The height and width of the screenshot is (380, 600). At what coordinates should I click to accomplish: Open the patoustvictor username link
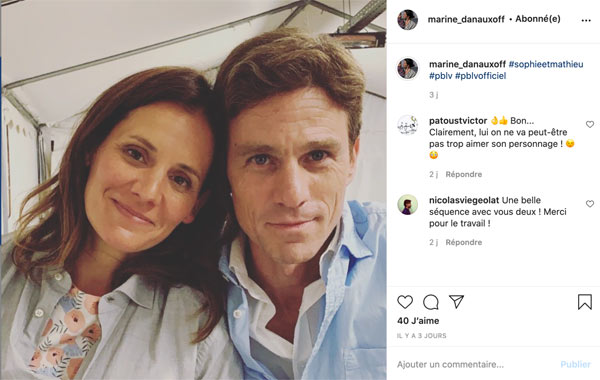pyautogui.click(x=458, y=121)
